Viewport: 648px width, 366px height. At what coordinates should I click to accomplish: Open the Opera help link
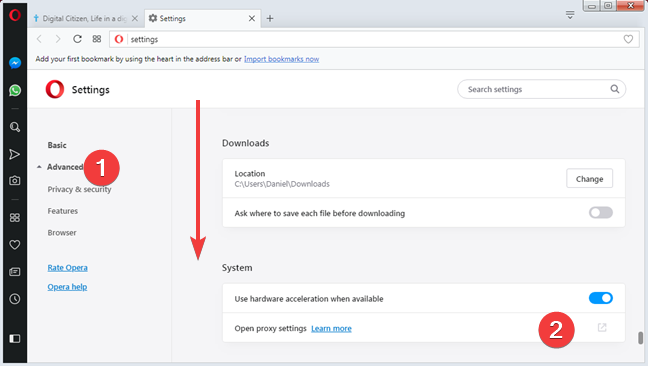click(x=67, y=287)
